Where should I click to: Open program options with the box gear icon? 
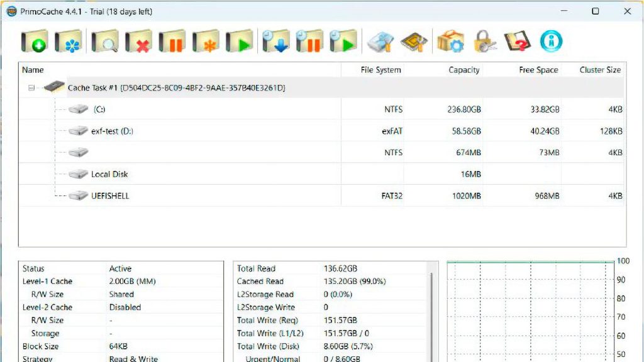[x=451, y=41]
